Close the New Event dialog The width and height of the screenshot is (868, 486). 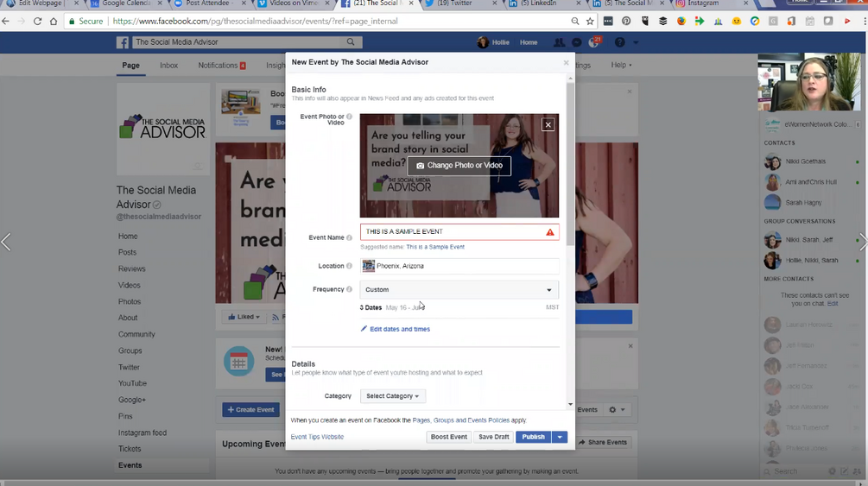point(566,62)
